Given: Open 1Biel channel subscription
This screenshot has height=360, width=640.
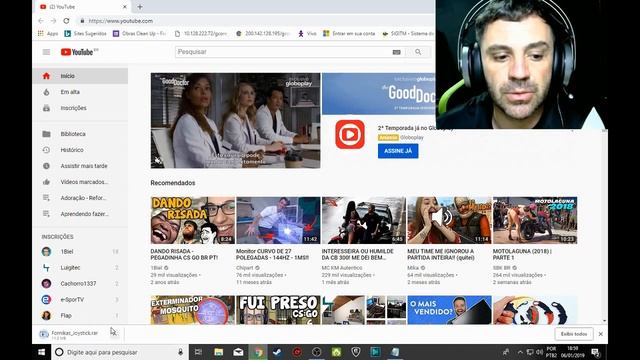Looking at the screenshot, I should click(80, 251).
